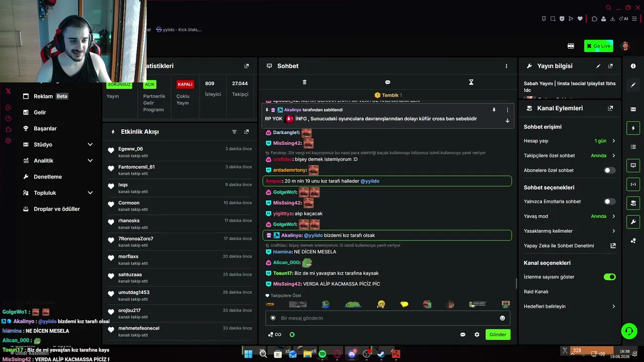Select the yellow duck emote
The height and width of the screenshot is (362, 644).
click(404, 304)
